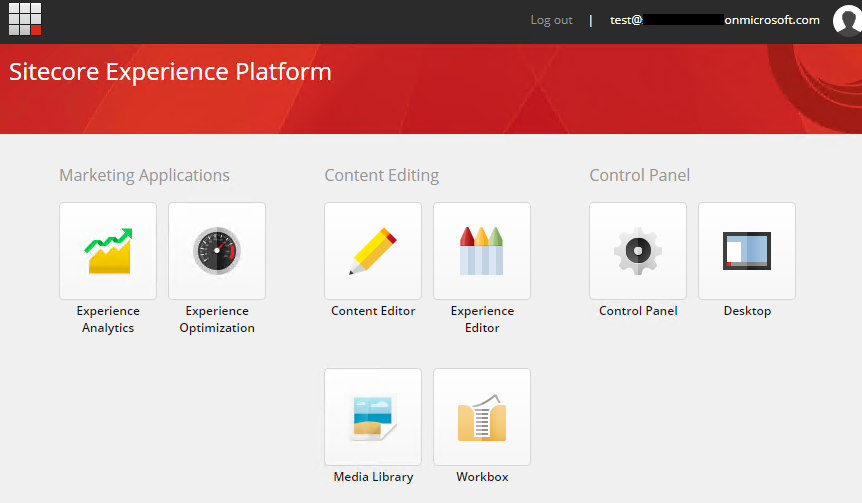Click the Content Editor label
The width and height of the screenshot is (862, 503).
coord(373,311)
